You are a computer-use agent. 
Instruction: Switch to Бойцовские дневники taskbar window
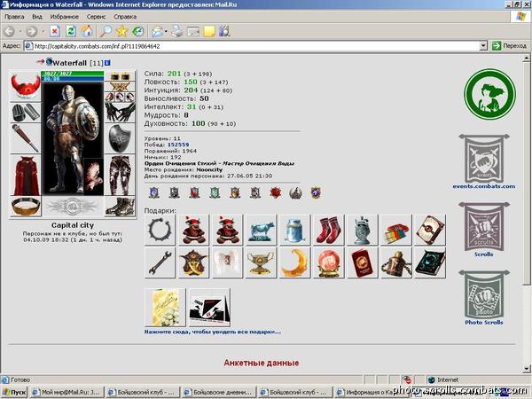click(218, 393)
